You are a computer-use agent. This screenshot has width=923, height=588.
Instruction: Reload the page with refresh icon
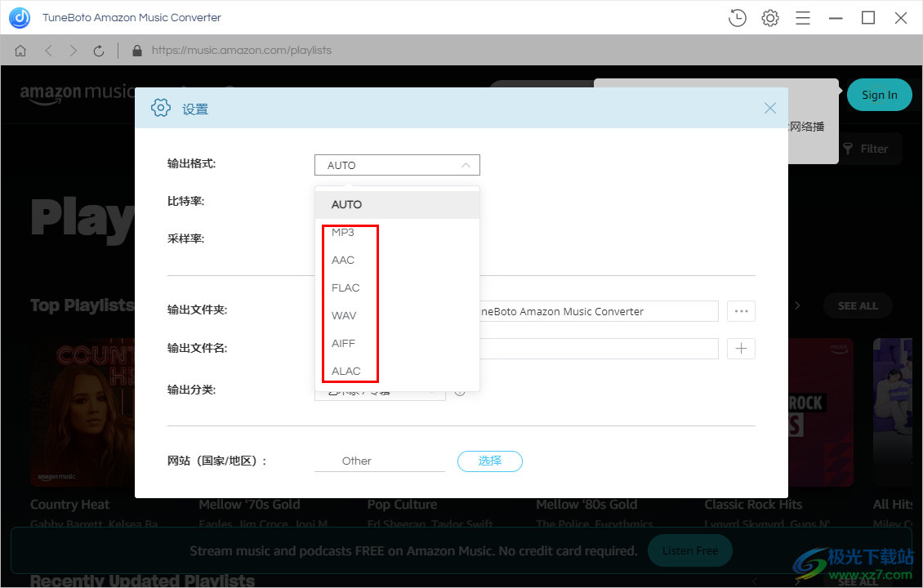99,51
